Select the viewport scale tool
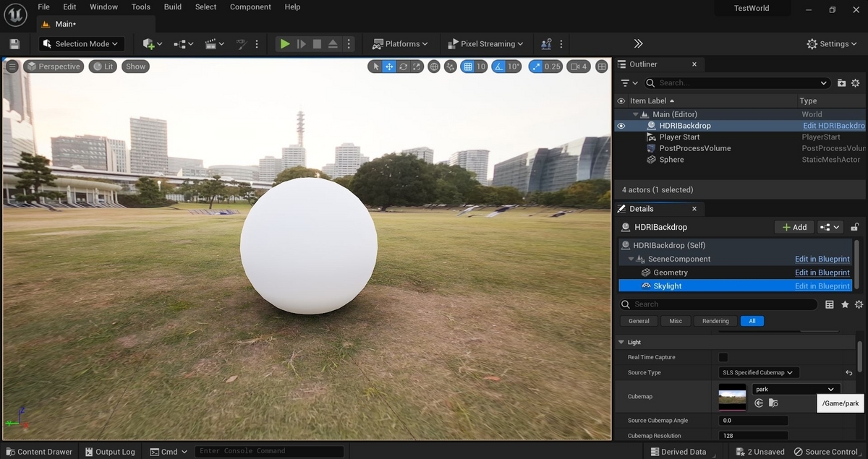 point(417,67)
